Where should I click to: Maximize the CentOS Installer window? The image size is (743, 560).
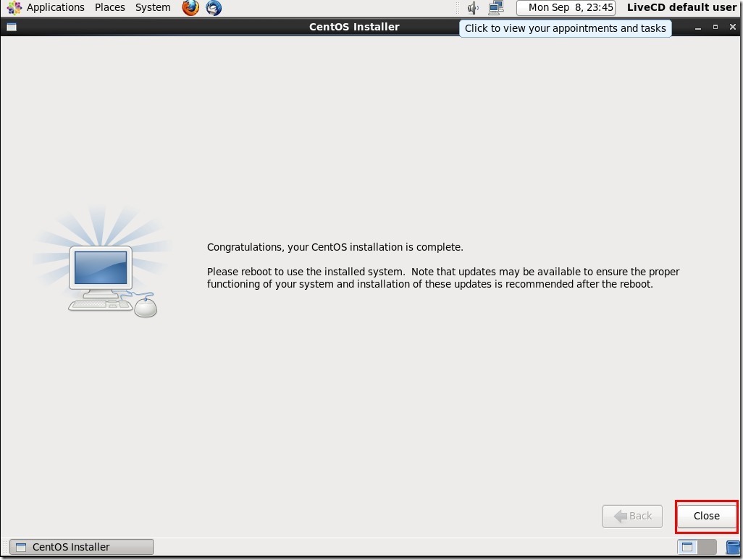(715, 27)
